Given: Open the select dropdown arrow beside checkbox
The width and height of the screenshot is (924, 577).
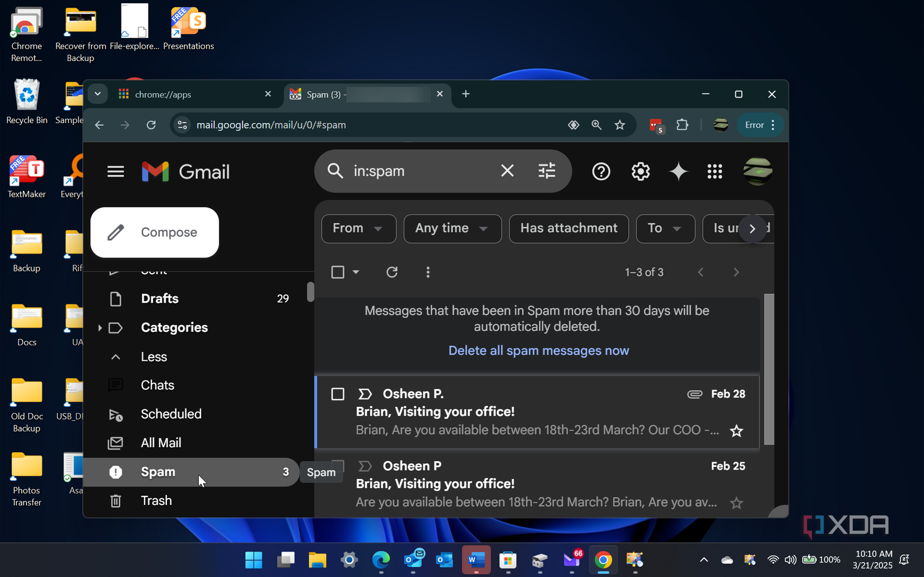Looking at the screenshot, I should (x=356, y=272).
